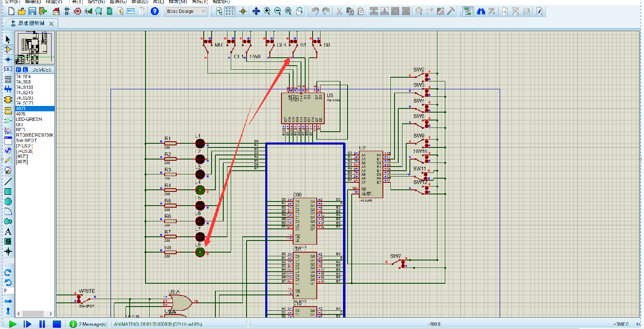644x329 pixels.
Task: Click the Mirror horizontally arrow icon
Action: (x=8, y=301)
